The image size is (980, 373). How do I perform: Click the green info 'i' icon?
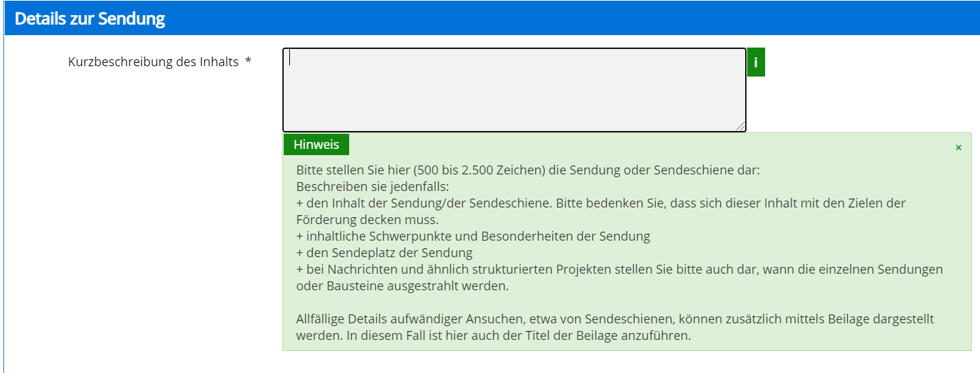coord(755,63)
